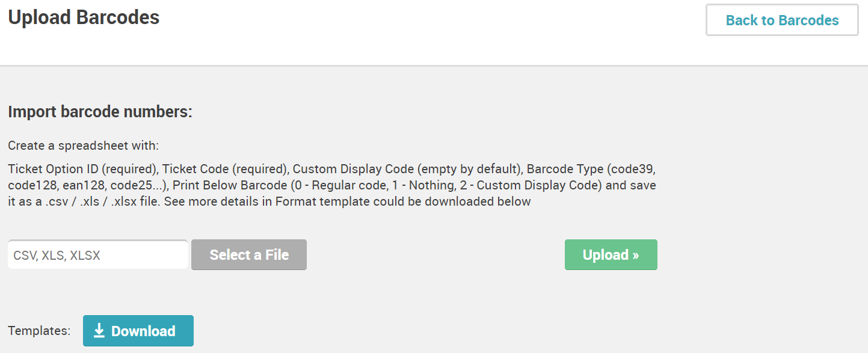Screen dimensions: 868x353
Task: Click the Templates label
Action: [x=39, y=331]
